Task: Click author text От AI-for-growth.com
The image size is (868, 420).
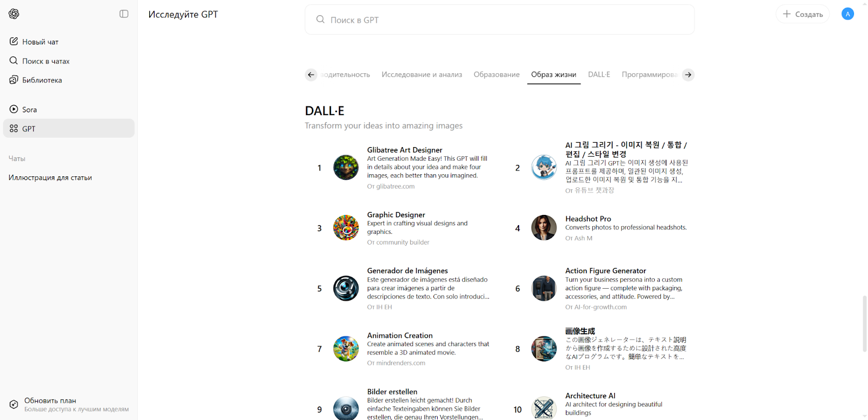Action: coord(596,307)
